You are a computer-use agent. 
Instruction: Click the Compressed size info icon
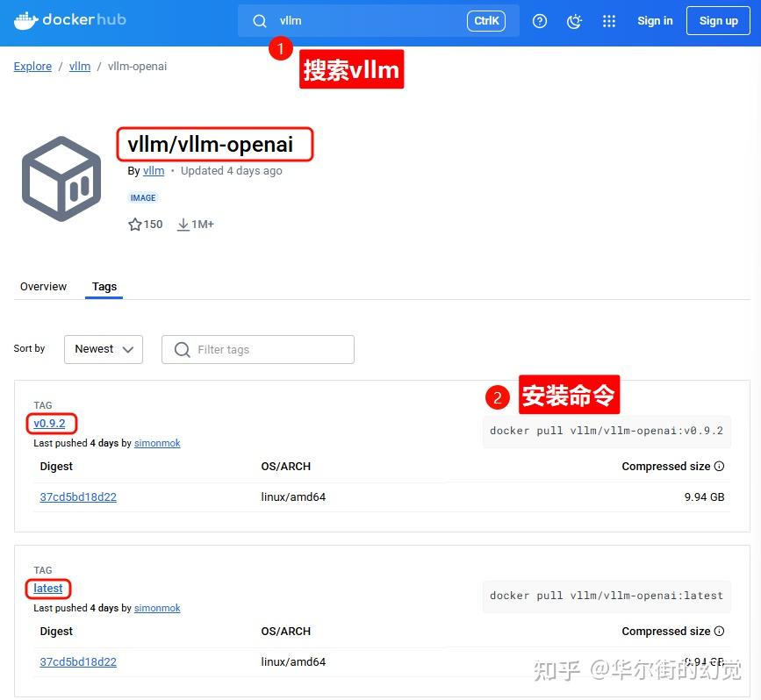719,466
